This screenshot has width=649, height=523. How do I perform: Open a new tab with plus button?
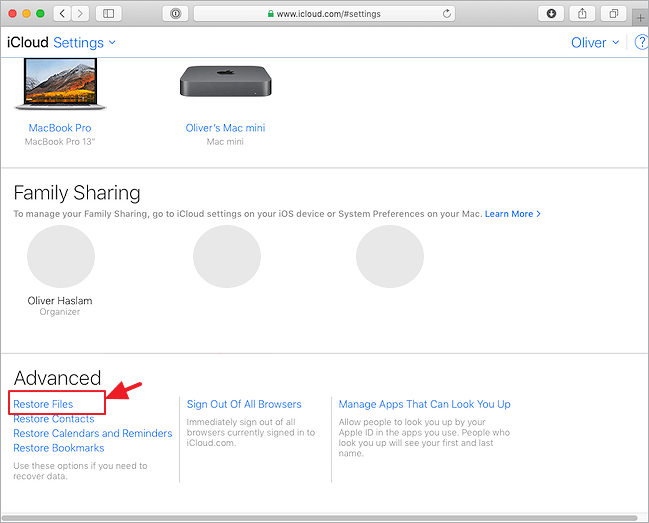(640, 18)
